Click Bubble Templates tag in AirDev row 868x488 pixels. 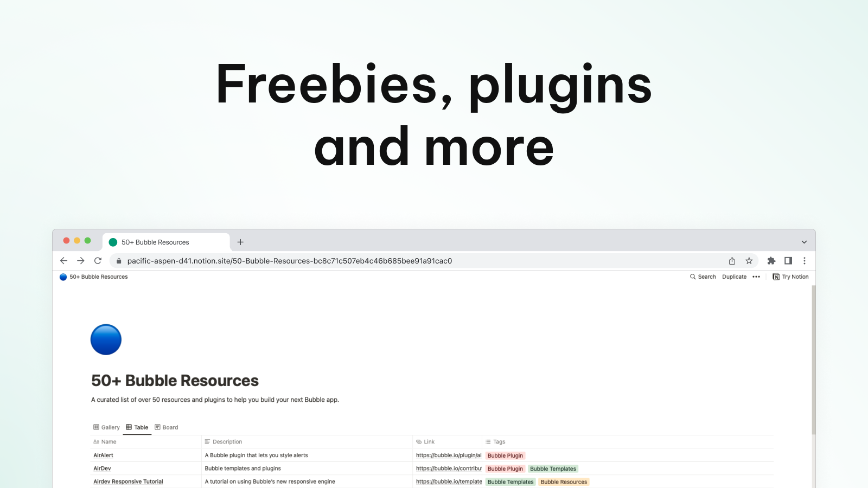coord(553,468)
